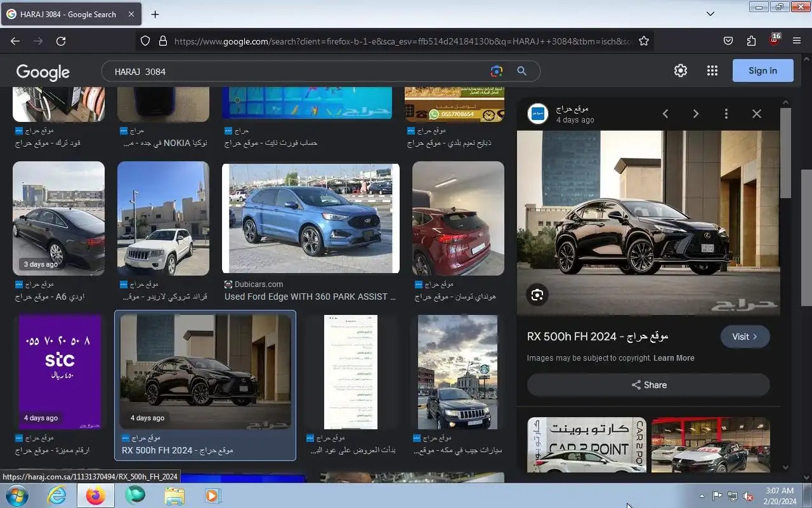812x508 pixels.
Task: Go back to previous page
Action: 15,41
